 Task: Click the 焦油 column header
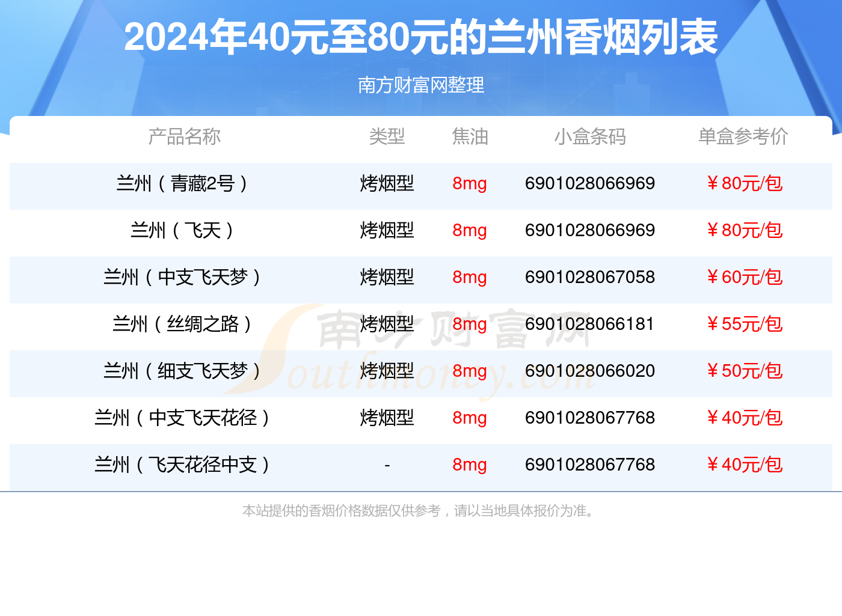(x=470, y=136)
